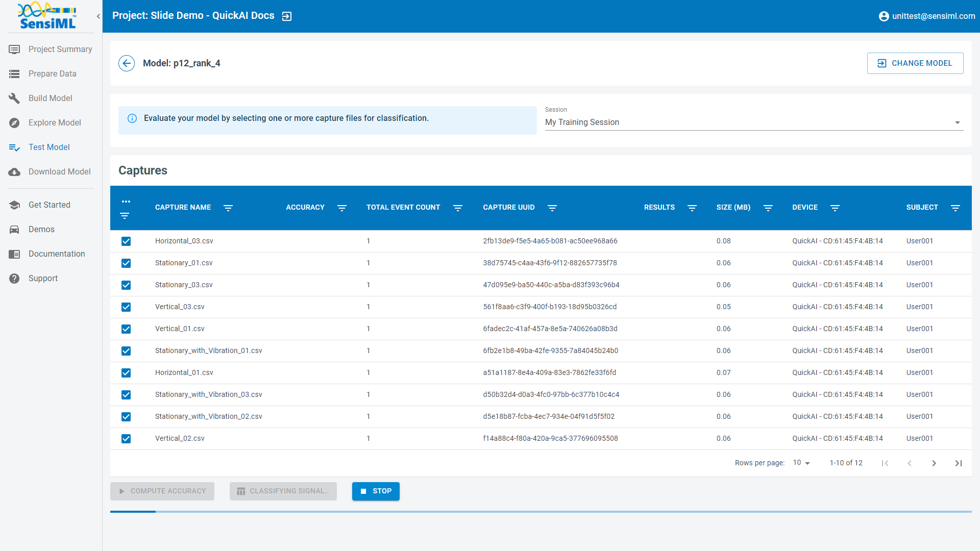Uncheck the Horizontal_03.csv capture
The image size is (980, 551).
(x=126, y=241)
